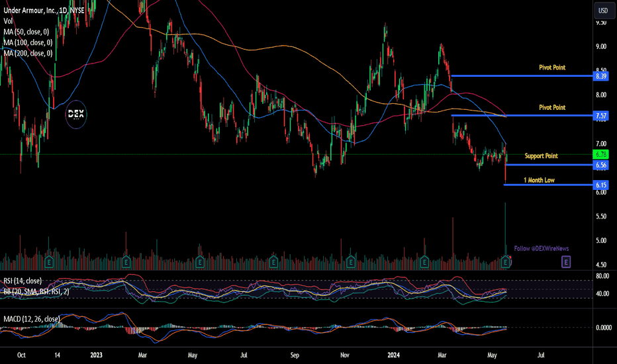Click the Sep label on time axis
Image resolution: width=617 pixels, height=364 pixels.
tap(295, 355)
